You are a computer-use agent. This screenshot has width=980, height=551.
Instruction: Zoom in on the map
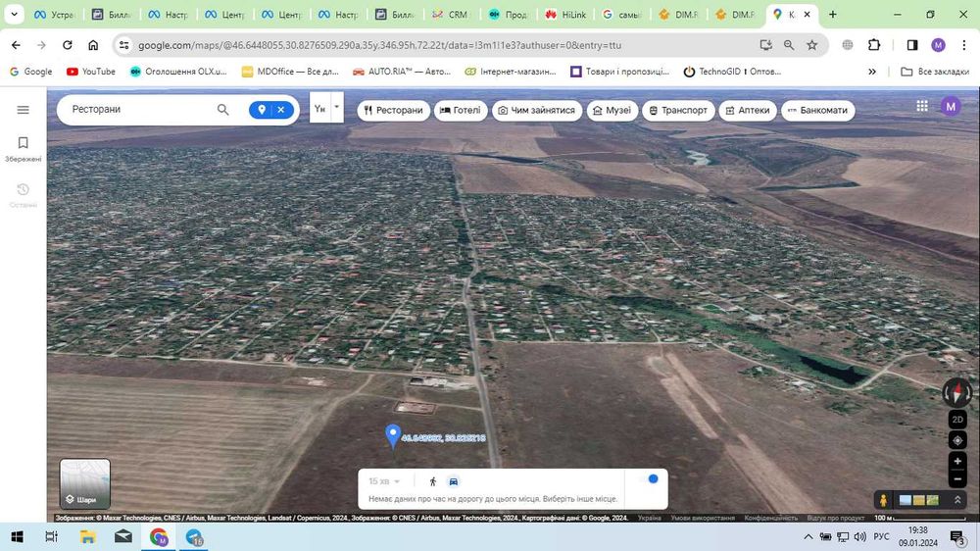(x=957, y=462)
